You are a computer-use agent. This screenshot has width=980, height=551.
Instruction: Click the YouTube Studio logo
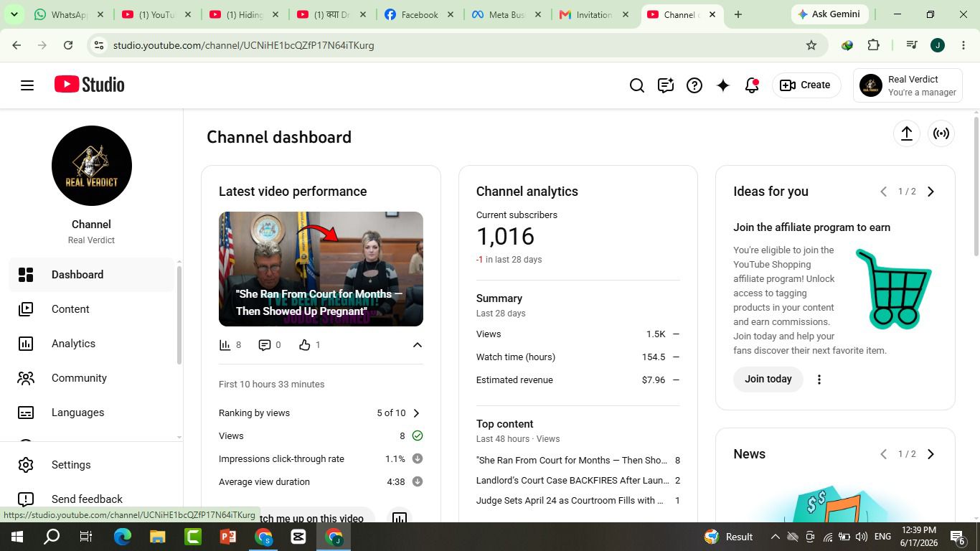coord(90,85)
